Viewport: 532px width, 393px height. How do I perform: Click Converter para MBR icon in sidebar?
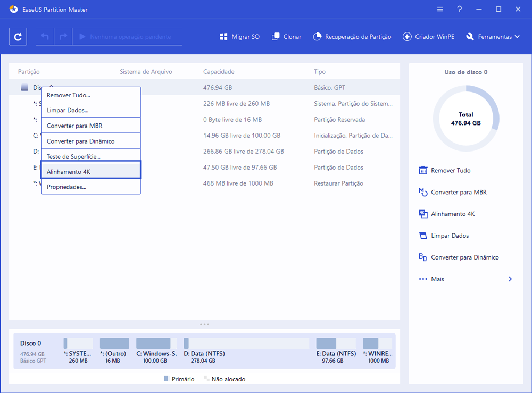pyautogui.click(x=423, y=192)
